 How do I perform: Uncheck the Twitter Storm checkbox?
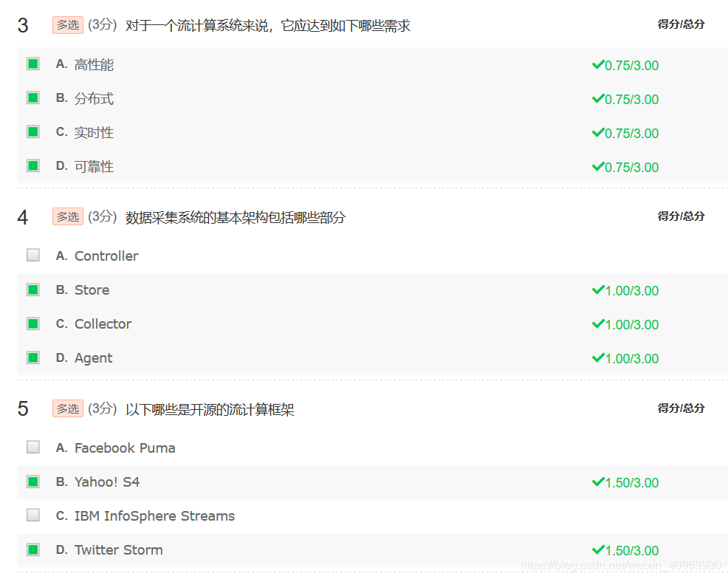point(33,549)
